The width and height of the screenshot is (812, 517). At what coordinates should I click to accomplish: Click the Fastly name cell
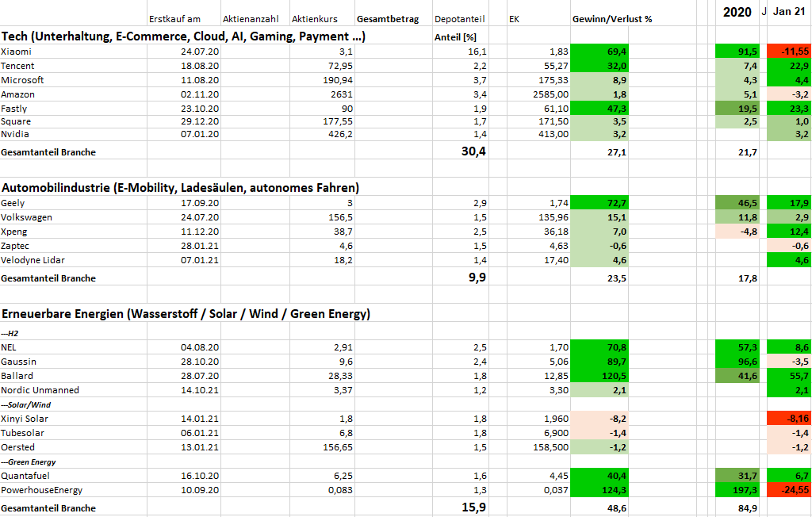pos(74,109)
